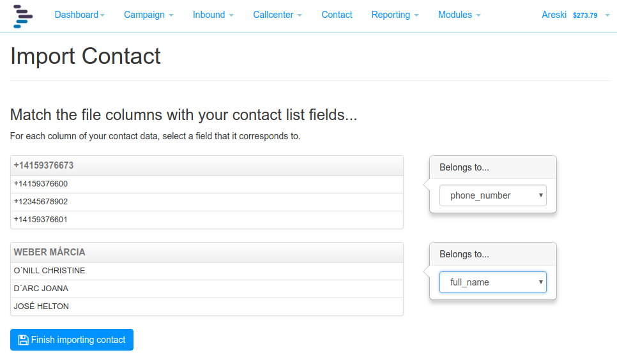Click the $273.79 balance label
Image resolution: width=617 pixels, height=364 pixels.
(x=584, y=15)
